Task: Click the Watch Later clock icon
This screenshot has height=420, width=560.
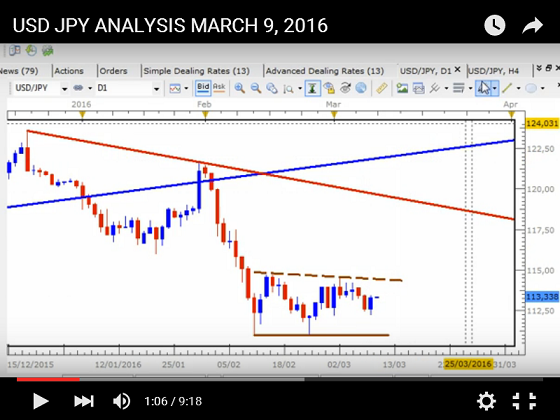Action: [x=495, y=25]
